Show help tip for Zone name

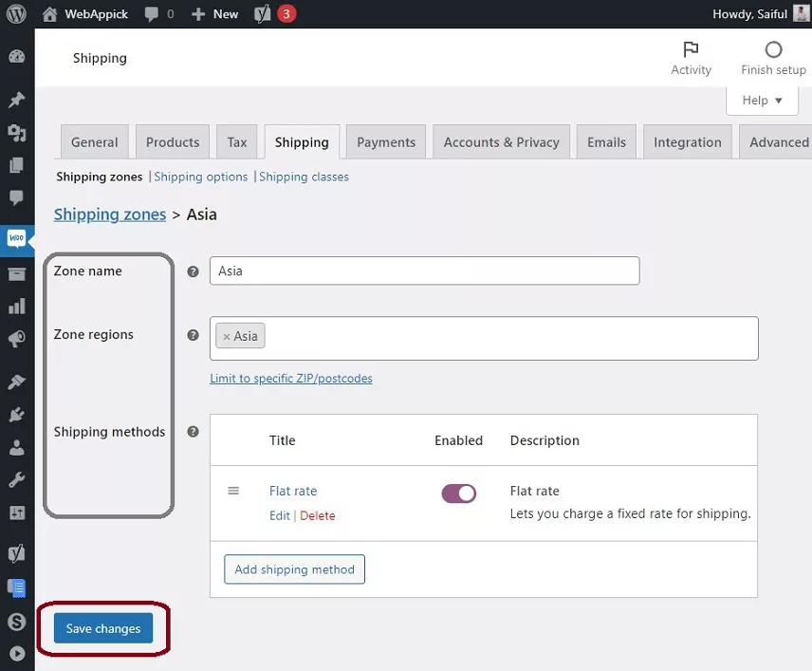point(193,271)
